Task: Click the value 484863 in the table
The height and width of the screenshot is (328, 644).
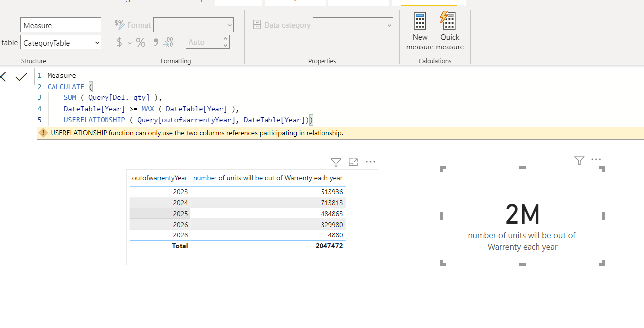Action: coord(331,214)
